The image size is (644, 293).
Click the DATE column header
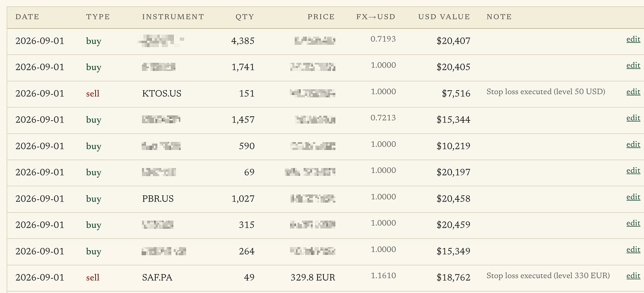[27, 17]
